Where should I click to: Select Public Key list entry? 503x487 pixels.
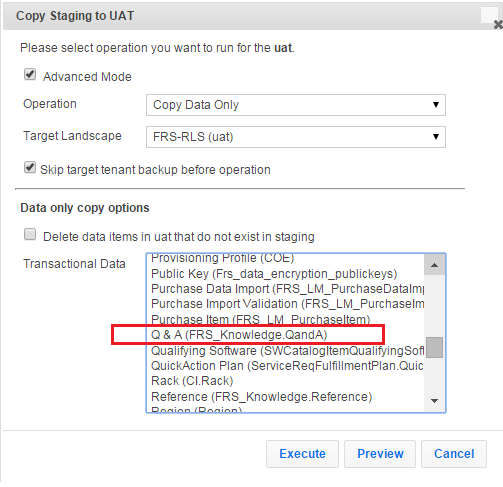pos(285,274)
